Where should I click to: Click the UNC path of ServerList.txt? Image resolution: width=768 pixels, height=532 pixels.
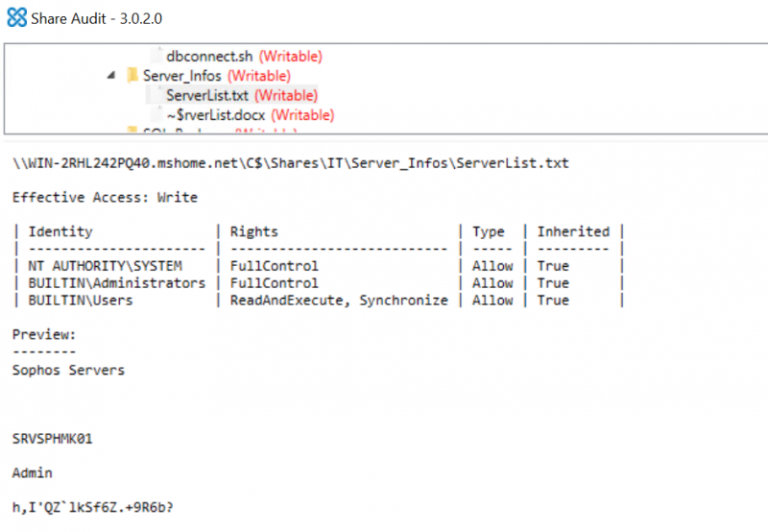tap(291, 163)
